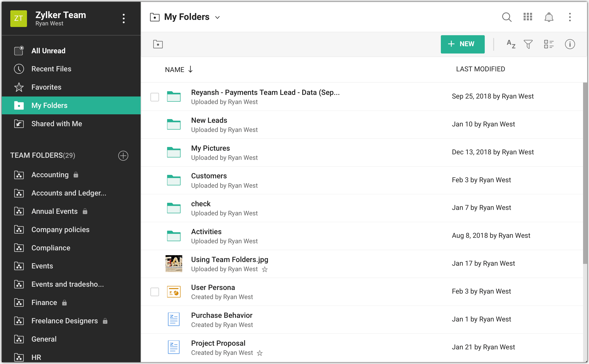Open the sort A-Z options

[x=511, y=44]
